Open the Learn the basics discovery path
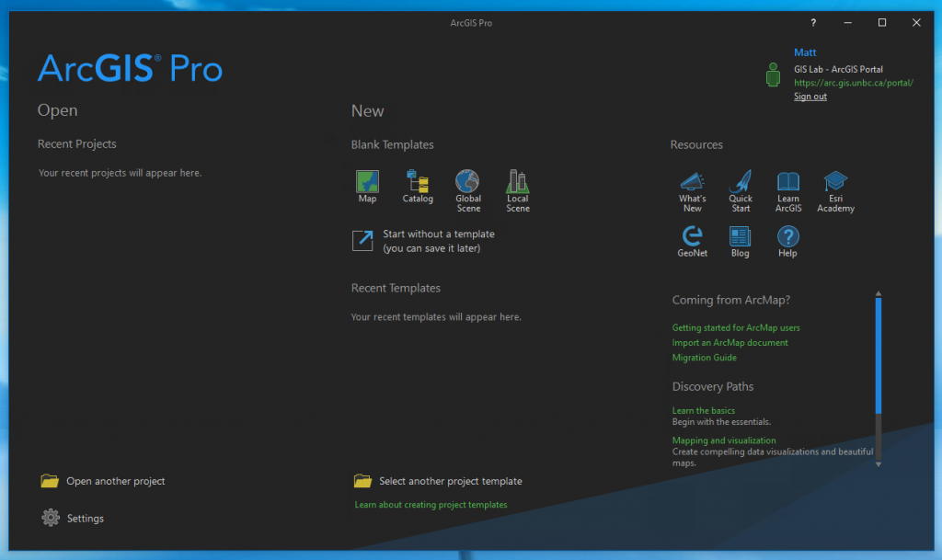This screenshot has height=560, width=942. click(704, 410)
